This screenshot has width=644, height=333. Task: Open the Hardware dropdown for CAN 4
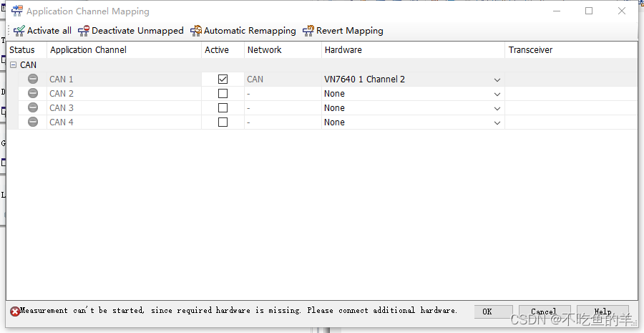[x=497, y=123]
